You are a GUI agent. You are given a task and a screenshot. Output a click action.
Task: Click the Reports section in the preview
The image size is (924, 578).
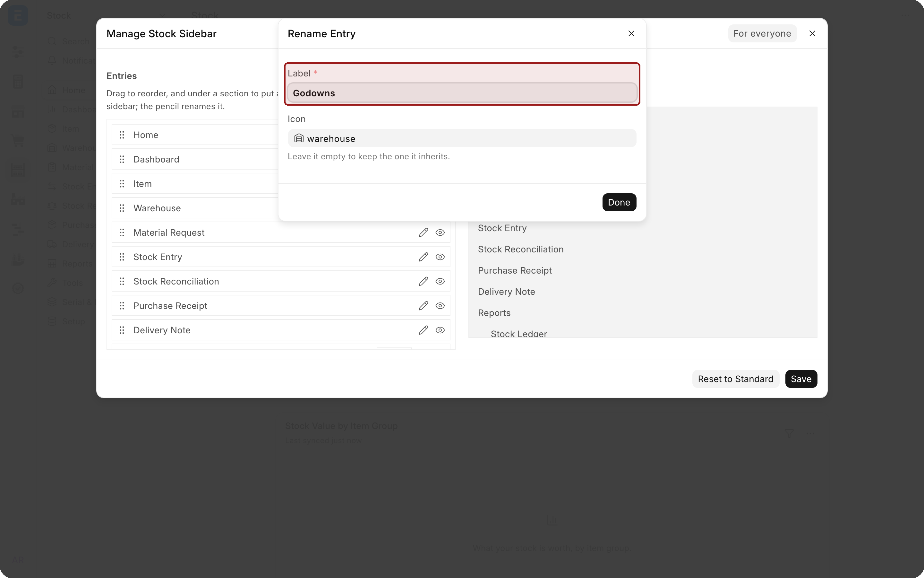494,313
